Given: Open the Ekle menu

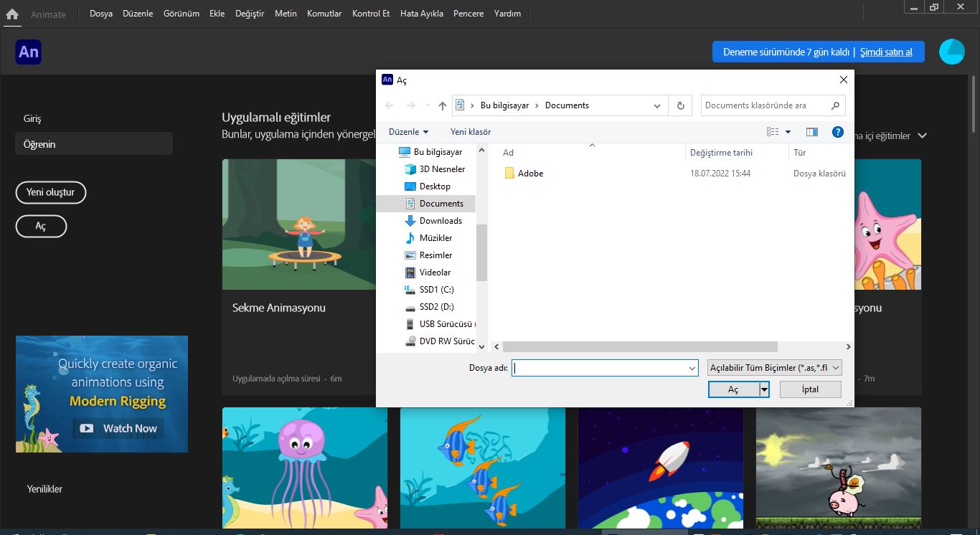Looking at the screenshot, I should tap(217, 14).
